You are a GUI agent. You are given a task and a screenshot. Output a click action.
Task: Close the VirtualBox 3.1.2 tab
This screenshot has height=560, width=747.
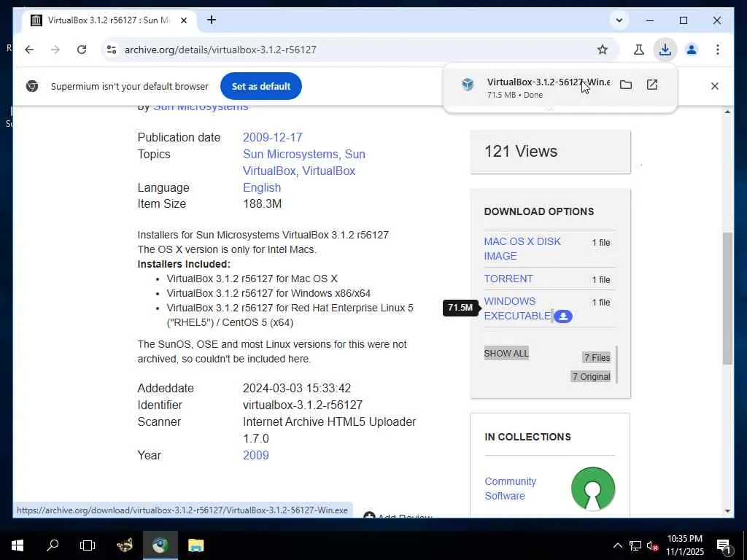point(184,20)
